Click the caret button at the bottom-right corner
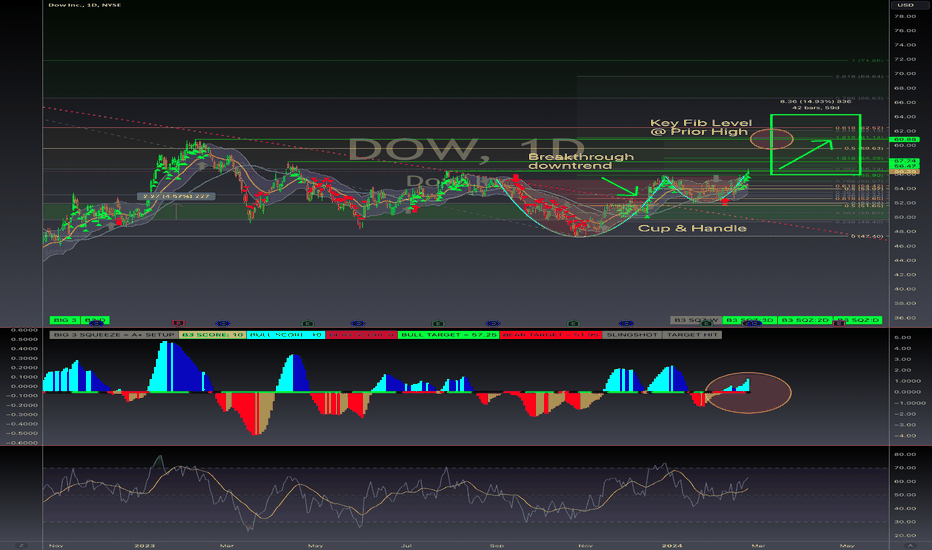Image resolution: width=932 pixels, height=550 pixels. tap(910, 545)
